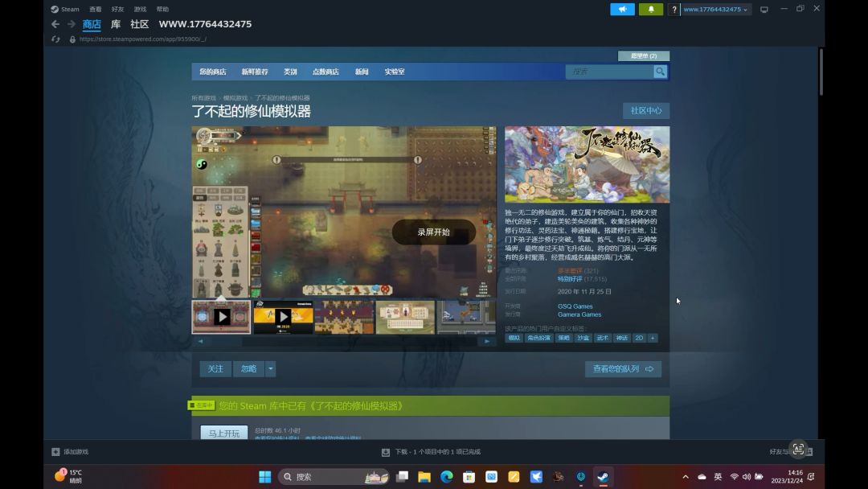Screen dimensions: 868x489
Task: Open the 查看 menu
Action: [x=95, y=10]
